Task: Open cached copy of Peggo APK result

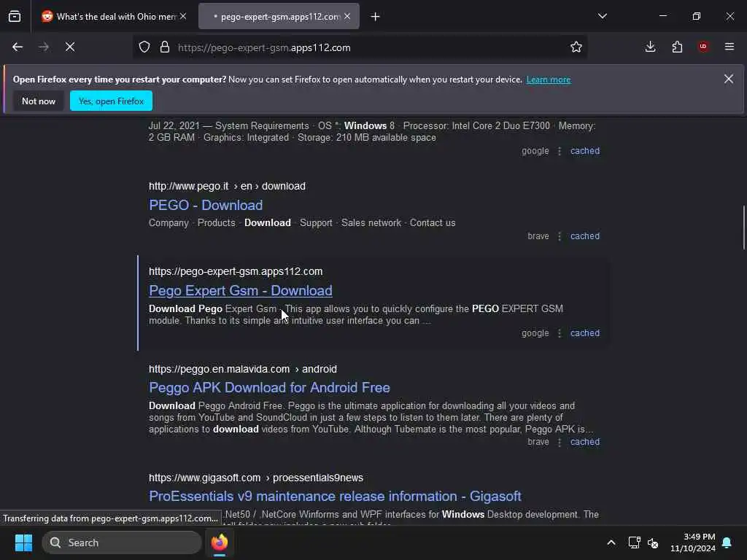Action: pyautogui.click(x=585, y=442)
